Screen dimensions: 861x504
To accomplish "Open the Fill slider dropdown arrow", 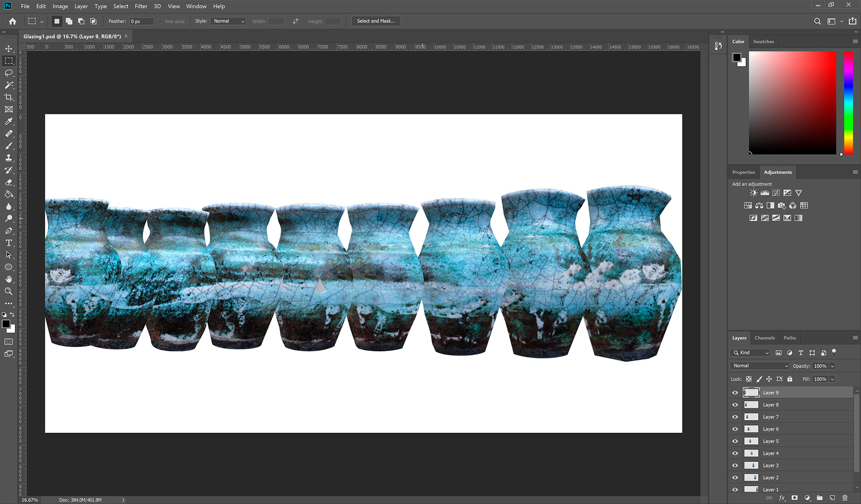I will coord(832,379).
